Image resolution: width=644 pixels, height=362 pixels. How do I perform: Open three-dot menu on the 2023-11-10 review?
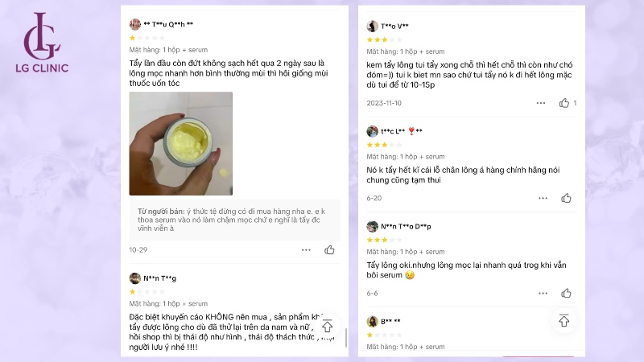click(541, 103)
